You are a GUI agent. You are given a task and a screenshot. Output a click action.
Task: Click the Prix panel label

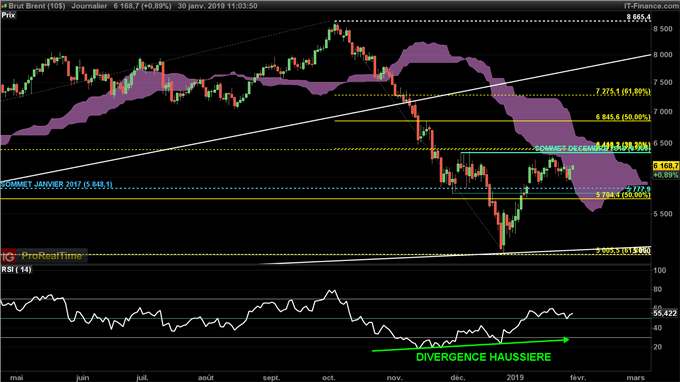pyautogui.click(x=8, y=15)
